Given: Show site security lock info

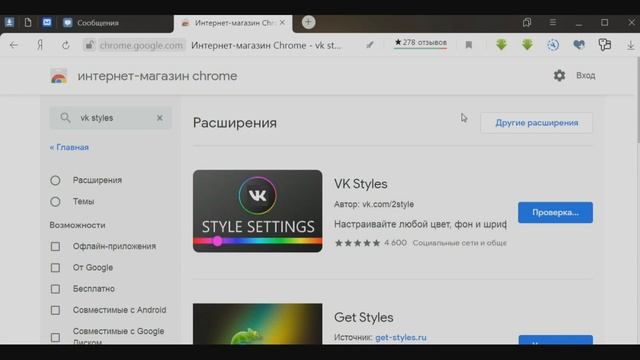Looking at the screenshot, I should 89,45.
